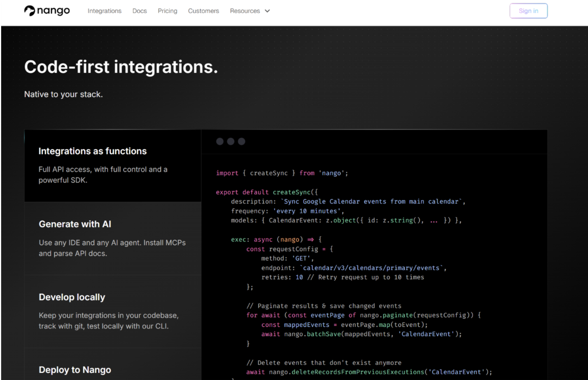Open the Pricing page

167,11
